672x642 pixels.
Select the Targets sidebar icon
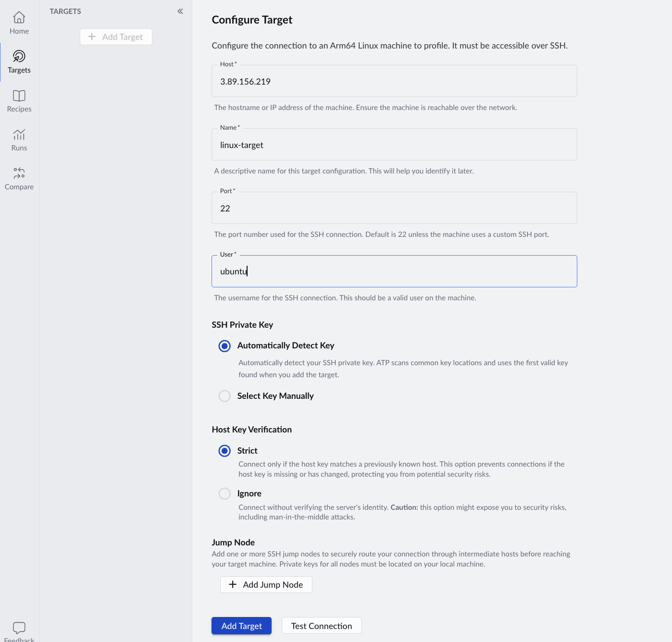(x=19, y=57)
